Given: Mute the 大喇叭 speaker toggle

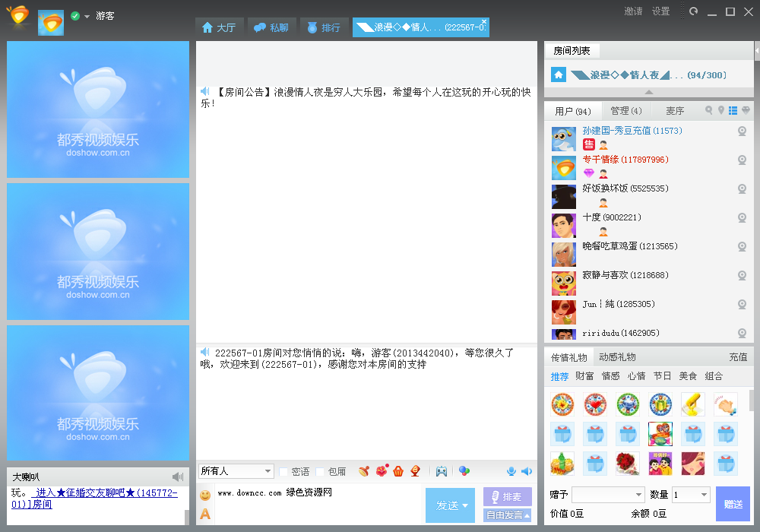Looking at the screenshot, I should [x=178, y=477].
